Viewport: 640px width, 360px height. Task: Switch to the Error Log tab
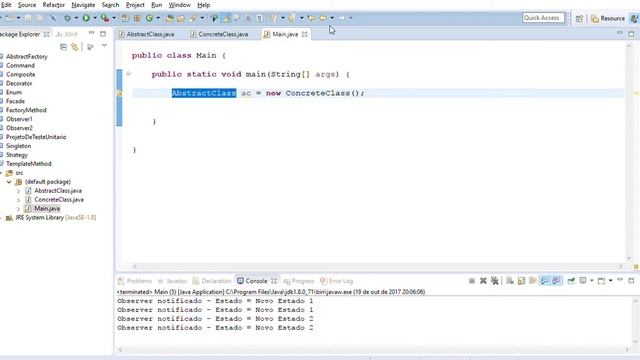tap(337, 281)
